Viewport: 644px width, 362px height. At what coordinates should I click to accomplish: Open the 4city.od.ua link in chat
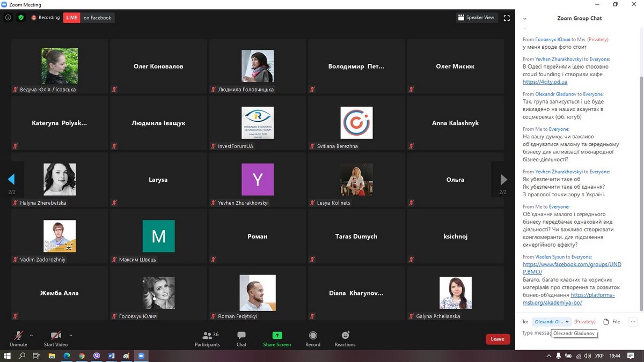[545, 82]
